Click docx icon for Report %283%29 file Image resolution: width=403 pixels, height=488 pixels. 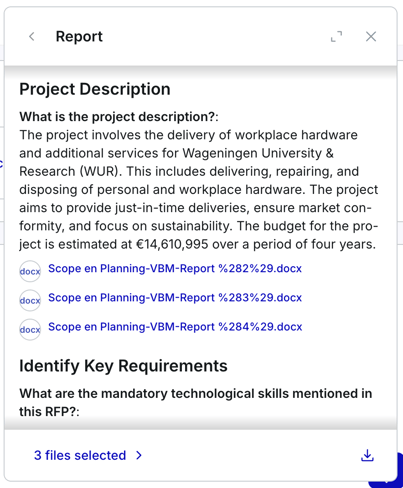point(30,300)
